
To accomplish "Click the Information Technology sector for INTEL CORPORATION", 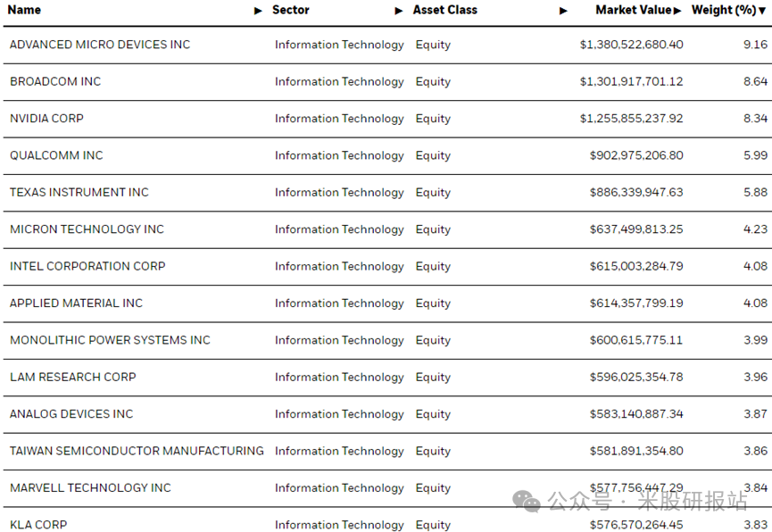I will (x=339, y=266).
